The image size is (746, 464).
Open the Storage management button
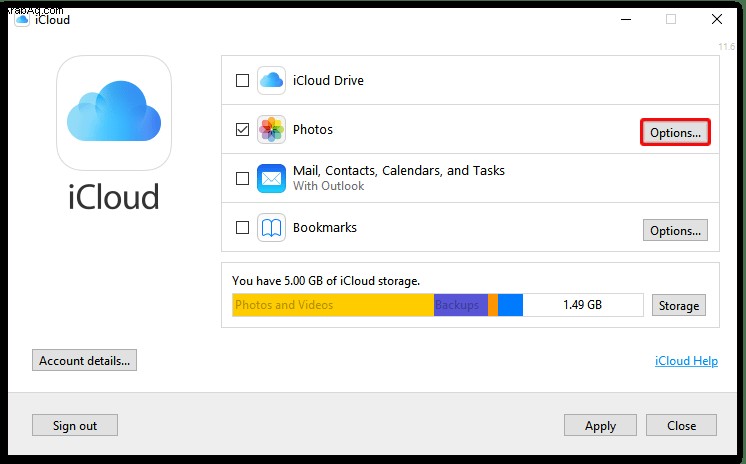click(x=678, y=306)
